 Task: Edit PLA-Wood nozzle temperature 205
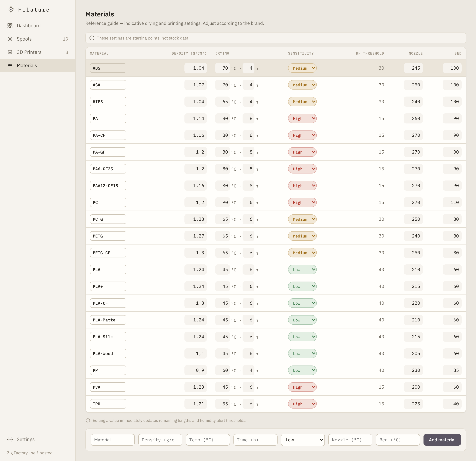[413, 354]
